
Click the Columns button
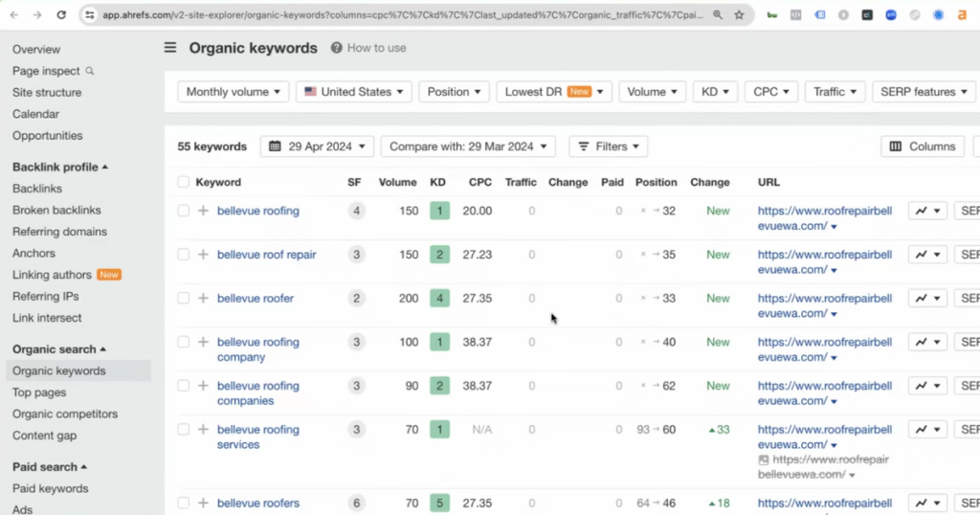point(923,146)
